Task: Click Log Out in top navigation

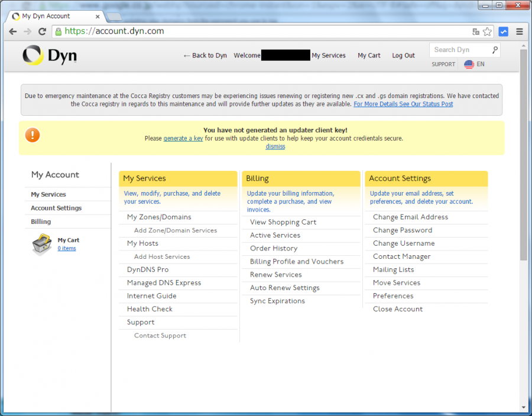Action: [x=403, y=56]
